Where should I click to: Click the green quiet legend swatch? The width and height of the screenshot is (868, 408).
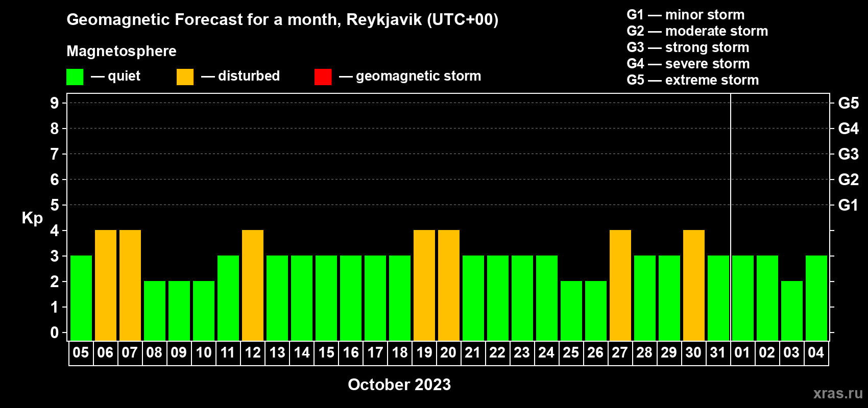pos(75,77)
